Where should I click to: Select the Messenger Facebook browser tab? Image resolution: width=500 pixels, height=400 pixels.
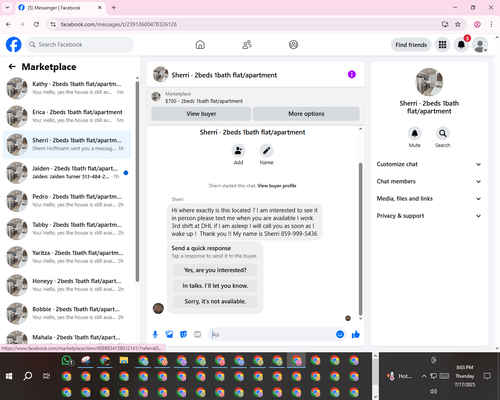click(x=60, y=8)
